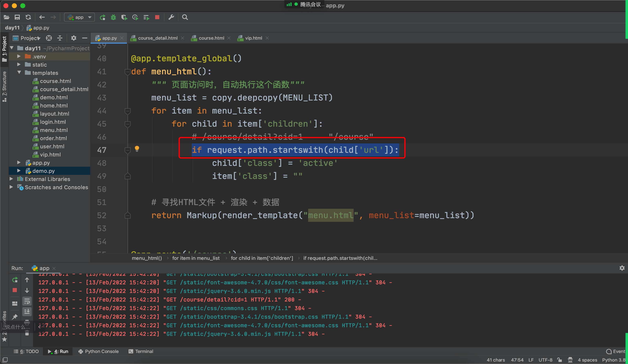Open settings via the wrench icon
628x364 pixels.
171,17
